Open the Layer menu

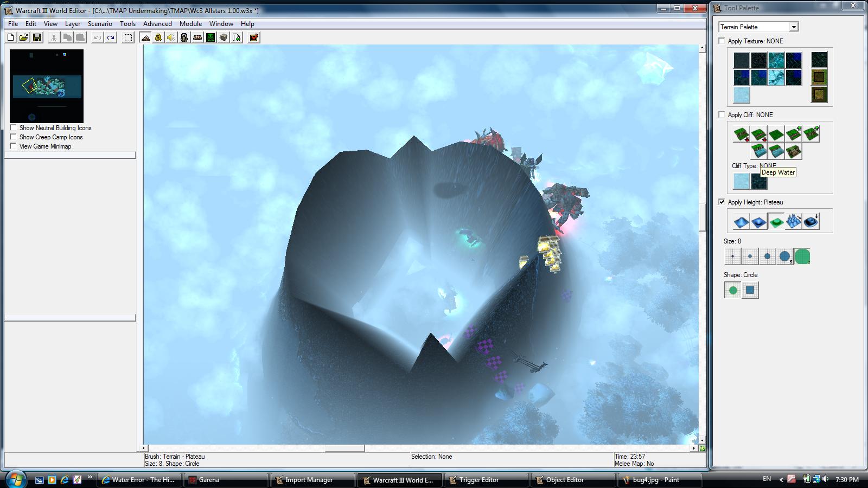point(73,24)
